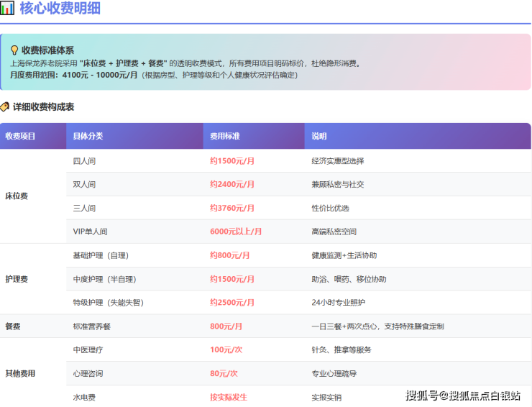Viewport: 532px width, 407px height.
Task: Click the 特级护理（失能失智）row label
Action: click(108, 303)
